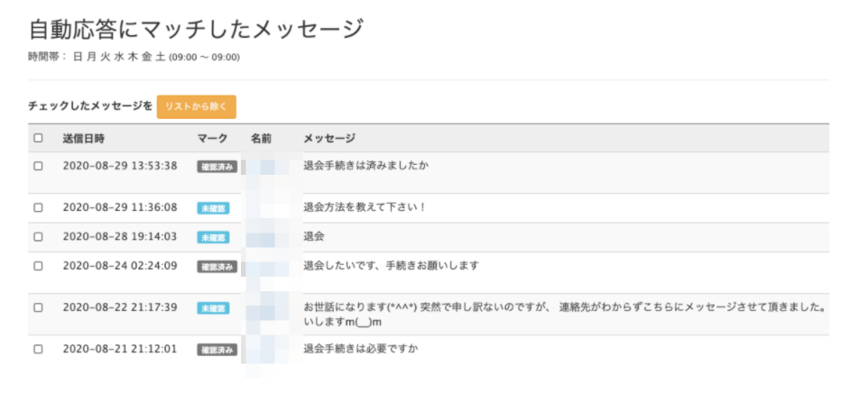Screen dimensions: 868x393
Task: Open the message 退会方法を教えて下さい！
Action: [x=365, y=207]
